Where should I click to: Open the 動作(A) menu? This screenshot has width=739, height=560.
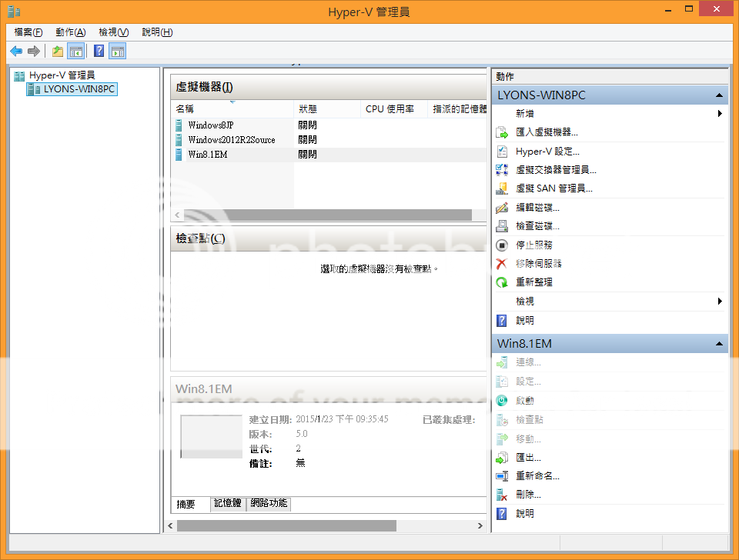(x=70, y=32)
